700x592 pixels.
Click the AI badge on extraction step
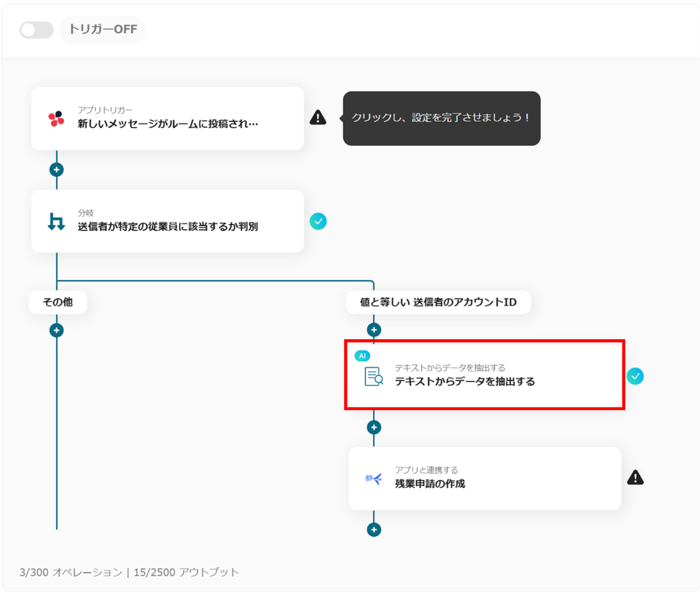(x=362, y=356)
